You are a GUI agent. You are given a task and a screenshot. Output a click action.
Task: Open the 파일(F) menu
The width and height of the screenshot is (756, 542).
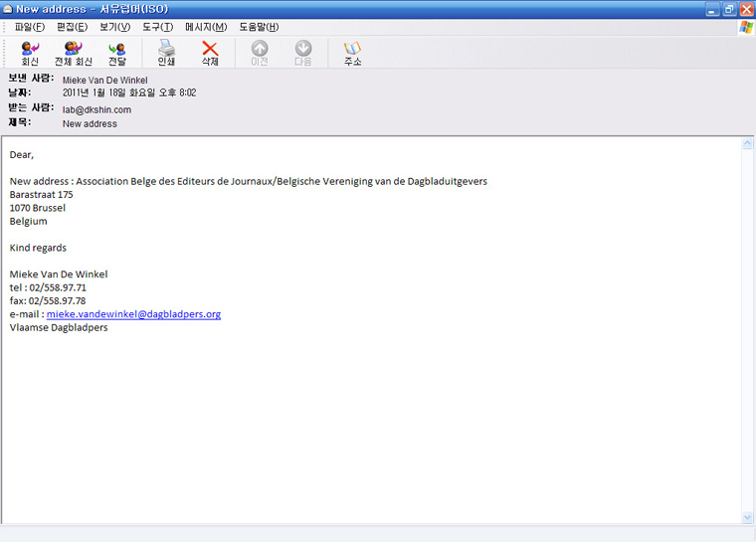[29, 27]
